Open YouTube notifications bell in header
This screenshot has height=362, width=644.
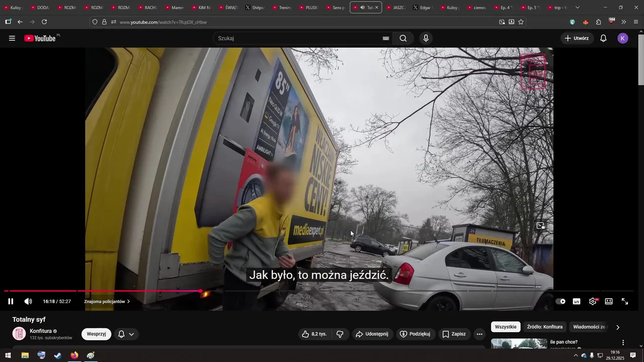[603, 38]
